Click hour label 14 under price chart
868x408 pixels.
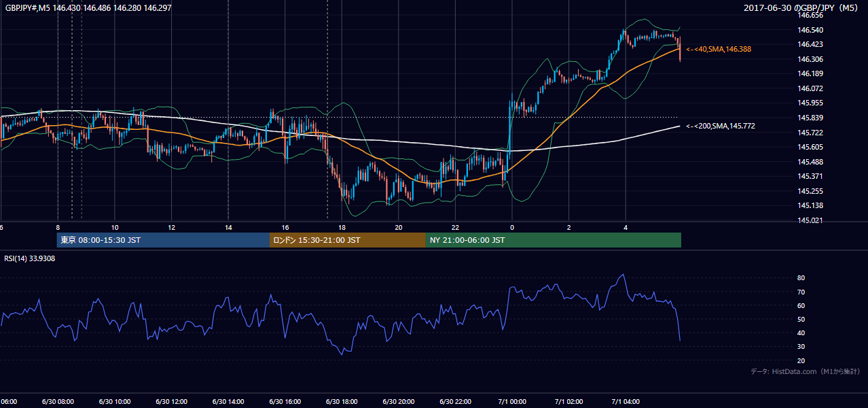coord(228,227)
